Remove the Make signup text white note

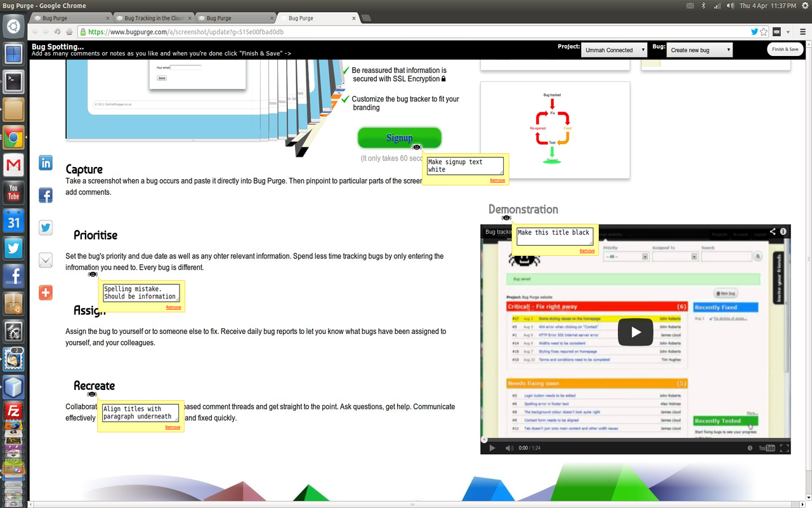pos(498,180)
